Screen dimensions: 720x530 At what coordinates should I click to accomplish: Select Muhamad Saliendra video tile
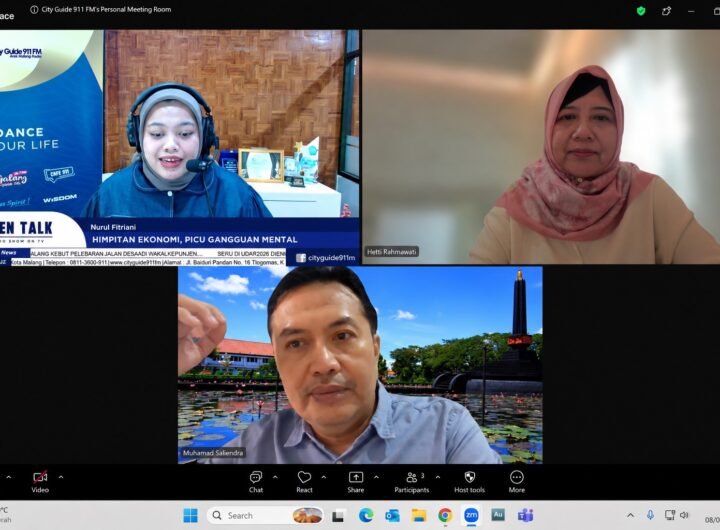point(360,365)
